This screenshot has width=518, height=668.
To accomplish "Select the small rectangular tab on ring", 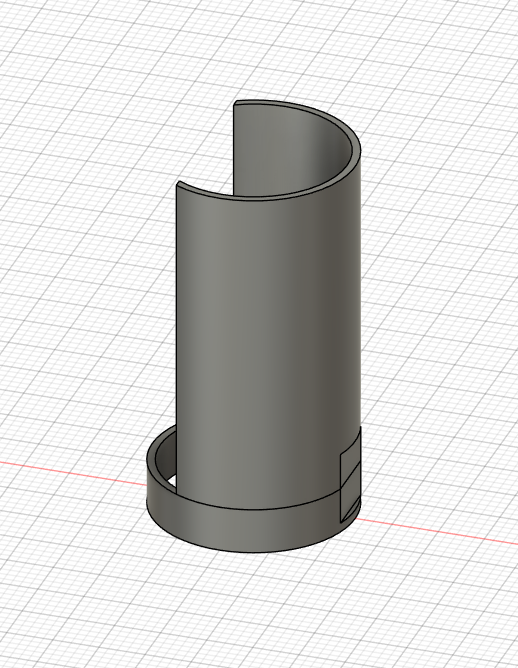I will 351,475.
